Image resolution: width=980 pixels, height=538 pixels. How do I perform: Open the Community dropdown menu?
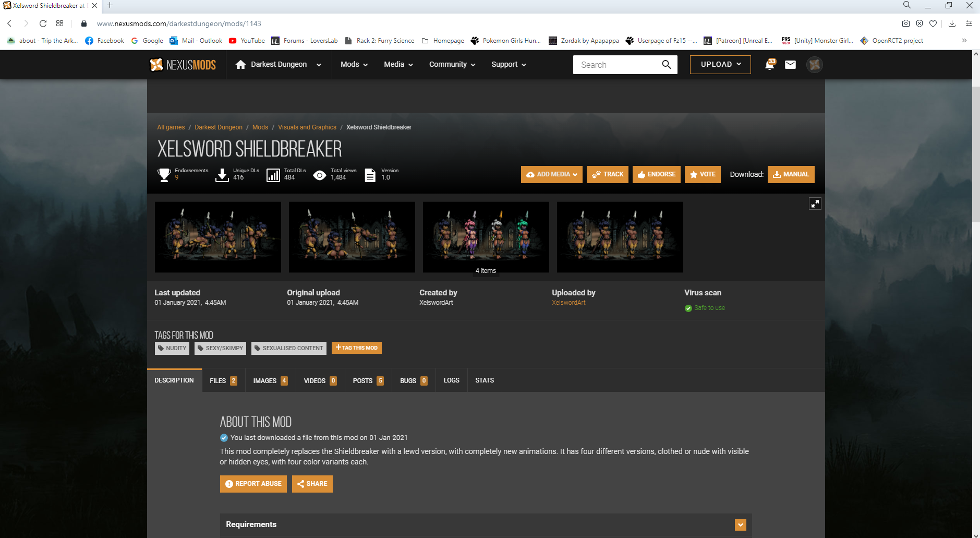pyautogui.click(x=452, y=65)
